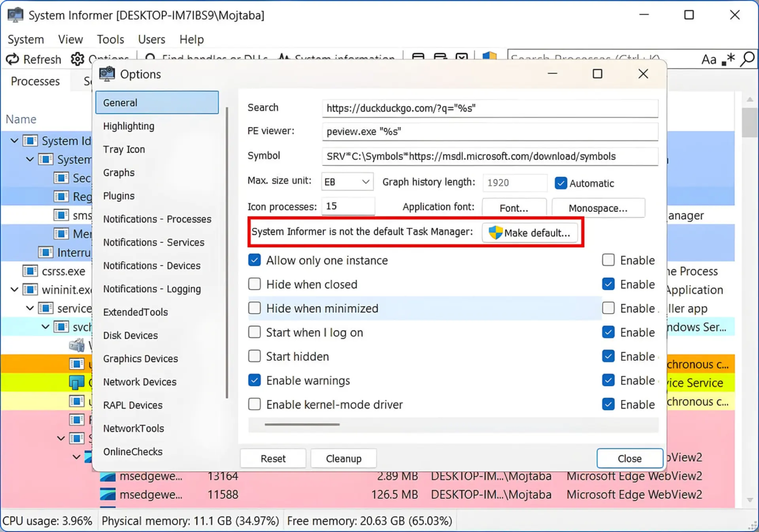Image resolution: width=759 pixels, height=532 pixels.
Task: Click the csrss.exe process icon
Action: click(x=30, y=271)
